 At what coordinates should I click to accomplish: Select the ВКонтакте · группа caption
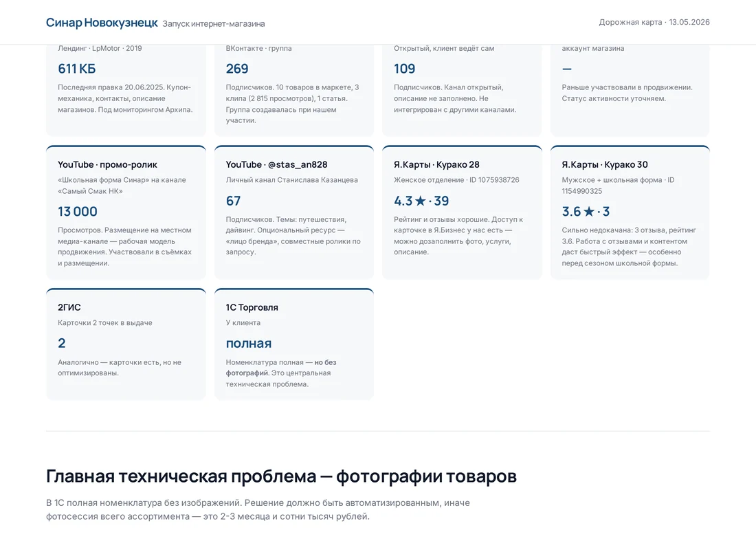click(259, 48)
